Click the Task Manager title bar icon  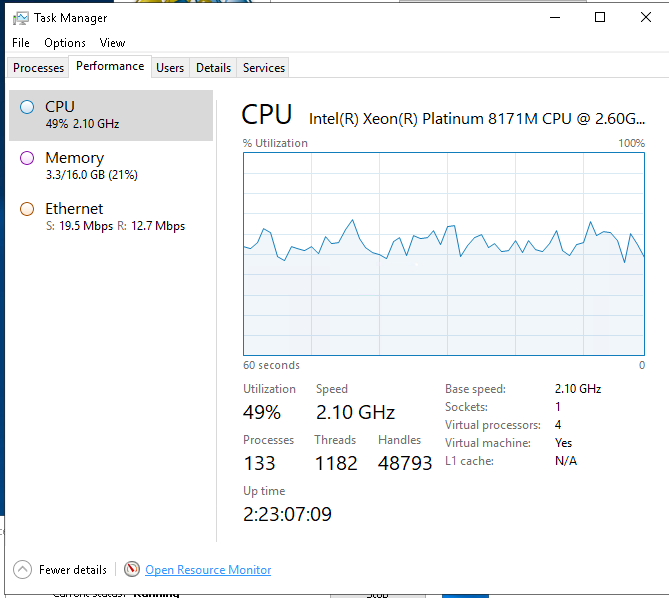(20, 17)
